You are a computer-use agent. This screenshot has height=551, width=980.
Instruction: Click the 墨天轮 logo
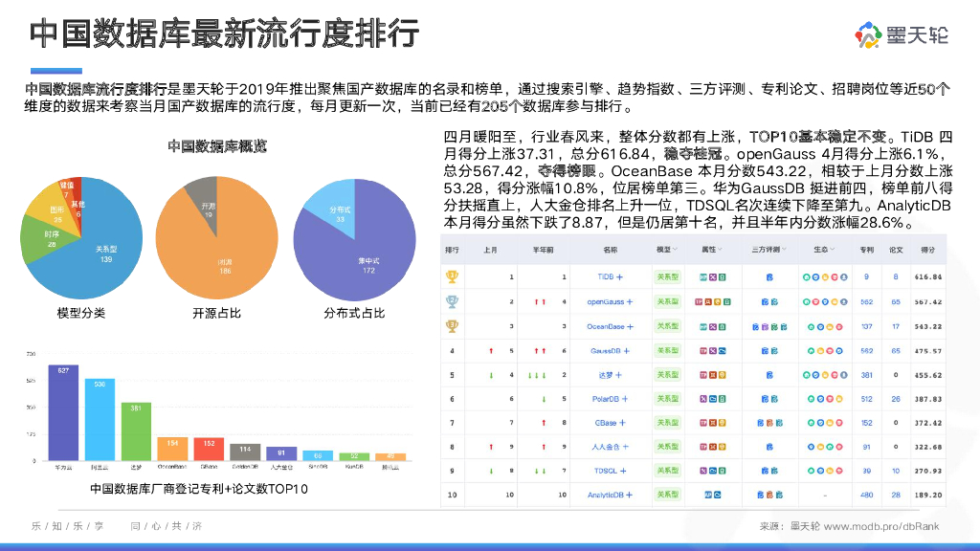pos(902,35)
